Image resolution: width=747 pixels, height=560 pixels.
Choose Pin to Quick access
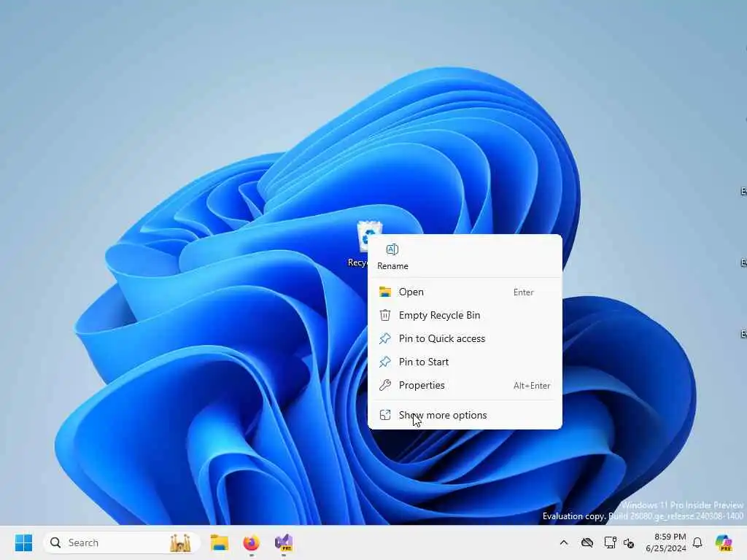465,338
